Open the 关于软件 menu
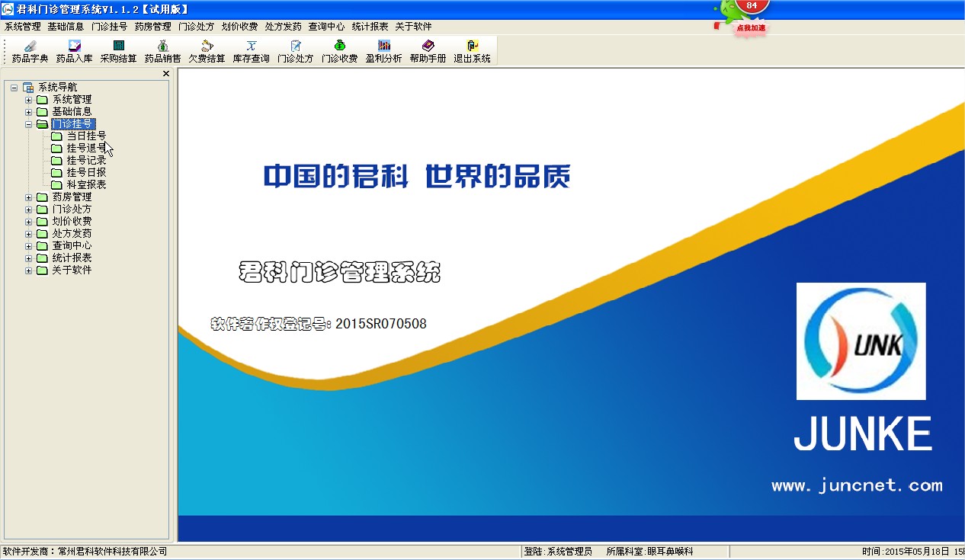This screenshot has width=965, height=560. click(x=413, y=27)
